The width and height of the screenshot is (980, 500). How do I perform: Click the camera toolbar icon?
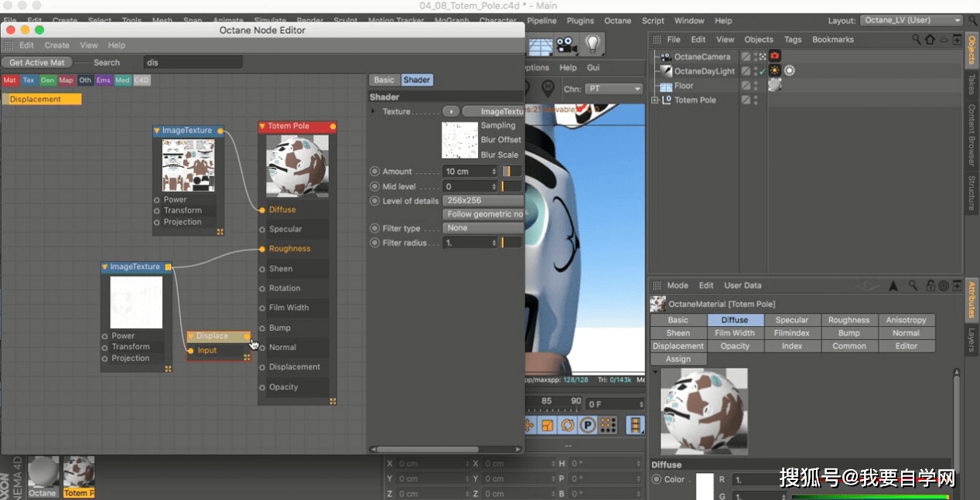[x=566, y=44]
